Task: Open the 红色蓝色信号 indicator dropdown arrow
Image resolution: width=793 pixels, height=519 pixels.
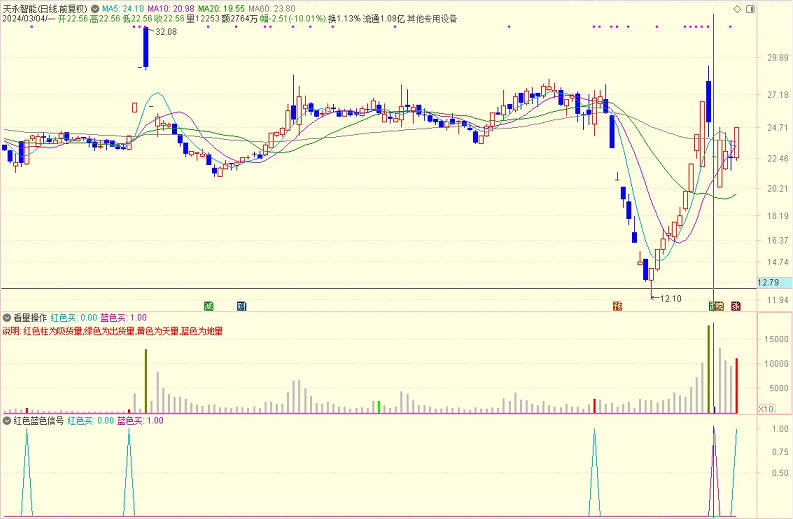Action: (7, 420)
